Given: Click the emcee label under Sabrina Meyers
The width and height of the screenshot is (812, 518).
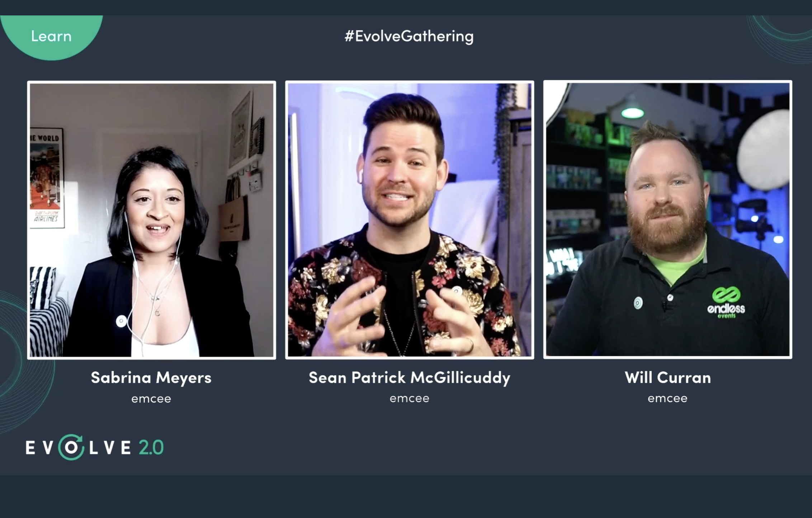Looking at the screenshot, I should point(151,399).
